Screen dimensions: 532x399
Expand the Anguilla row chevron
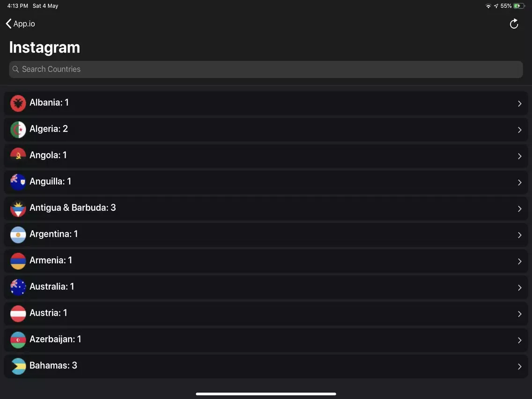click(519, 182)
